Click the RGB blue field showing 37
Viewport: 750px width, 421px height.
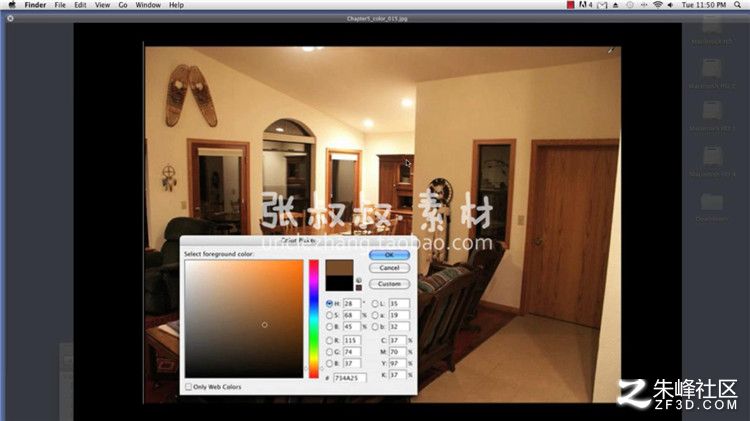352,364
